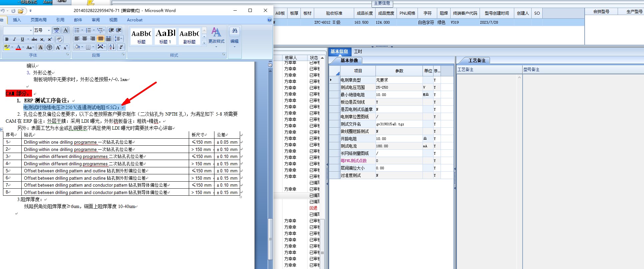The width and height of the screenshot is (644, 269).
Task: Apply distributed alignment icon
Action: click(108, 39)
